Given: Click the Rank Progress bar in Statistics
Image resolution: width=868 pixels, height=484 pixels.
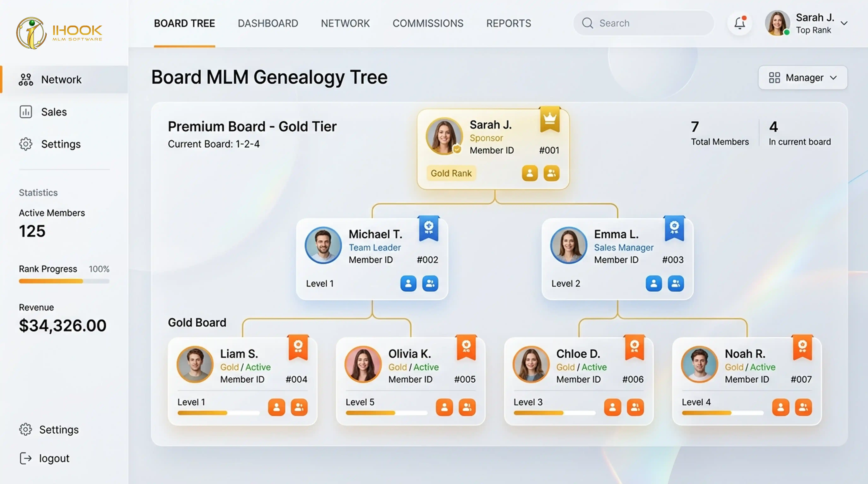Looking at the screenshot, I should pyautogui.click(x=64, y=281).
